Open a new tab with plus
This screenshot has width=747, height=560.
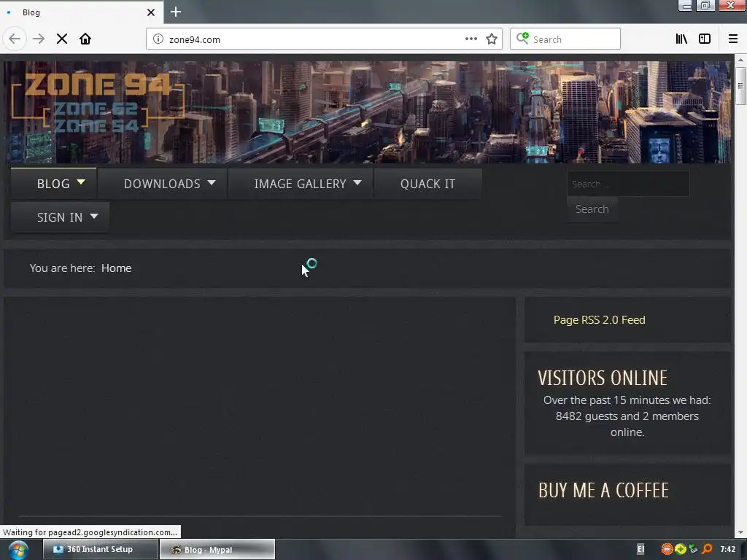(176, 12)
